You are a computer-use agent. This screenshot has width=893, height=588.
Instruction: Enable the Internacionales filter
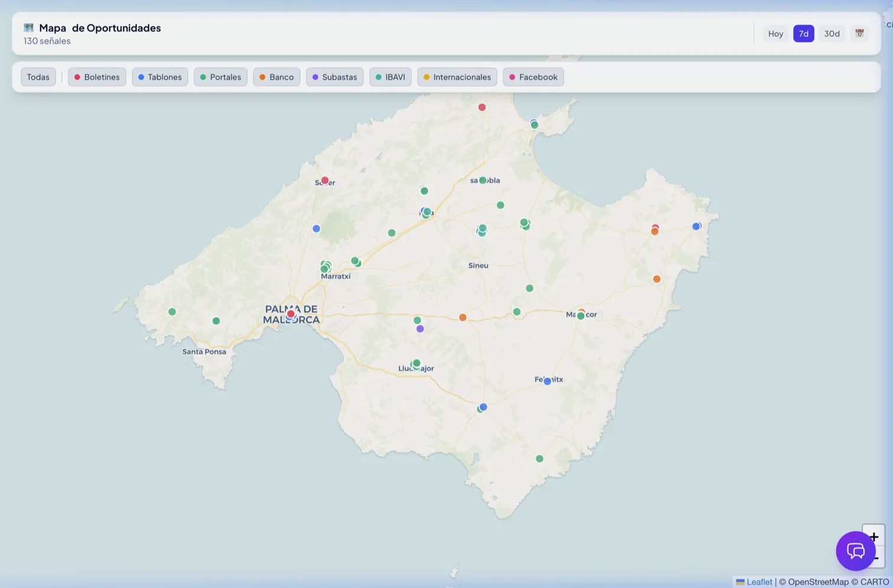(x=457, y=77)
